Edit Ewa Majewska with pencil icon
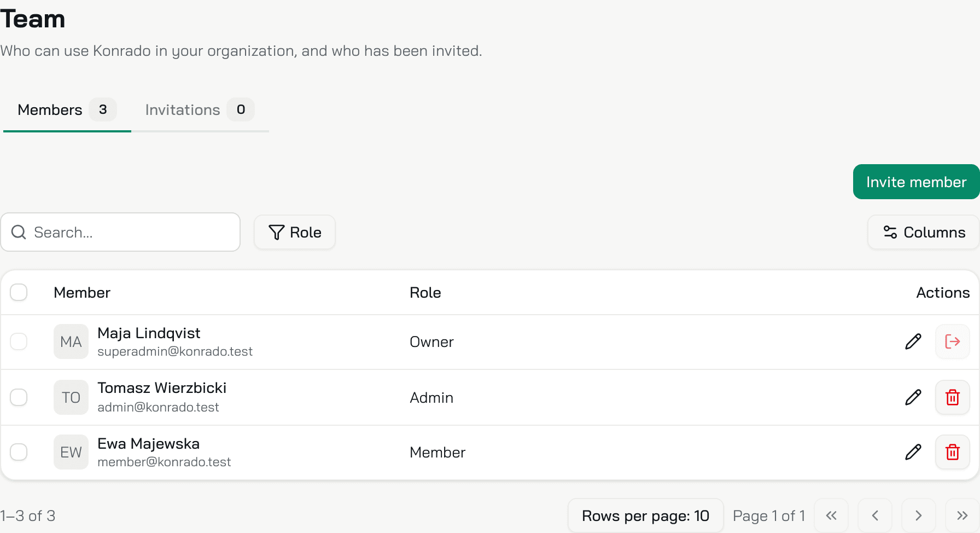The height and width of the screenshot is (533, 980). coord(913,452)
